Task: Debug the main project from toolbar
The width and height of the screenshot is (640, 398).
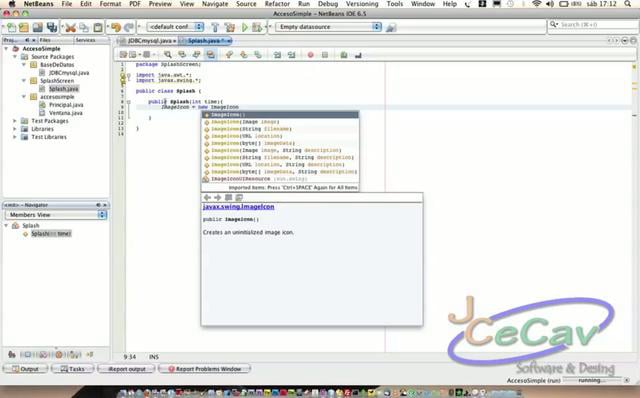Action: pos(257,27)
